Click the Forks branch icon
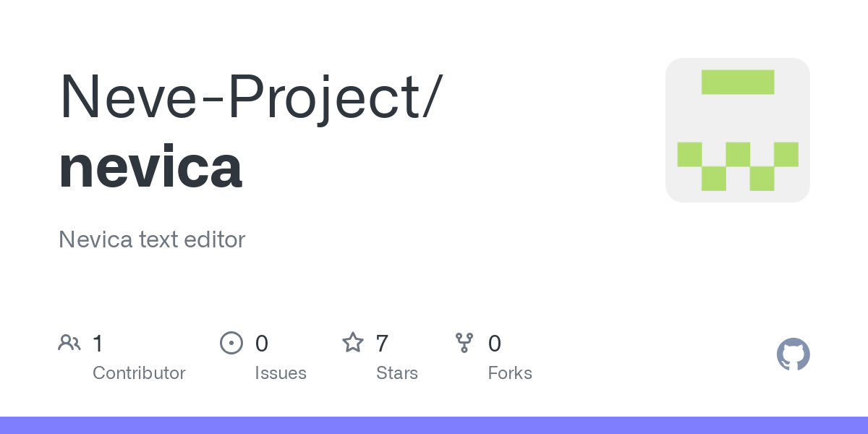The height and width of the screenshot is (434, 868). [464, 343]
